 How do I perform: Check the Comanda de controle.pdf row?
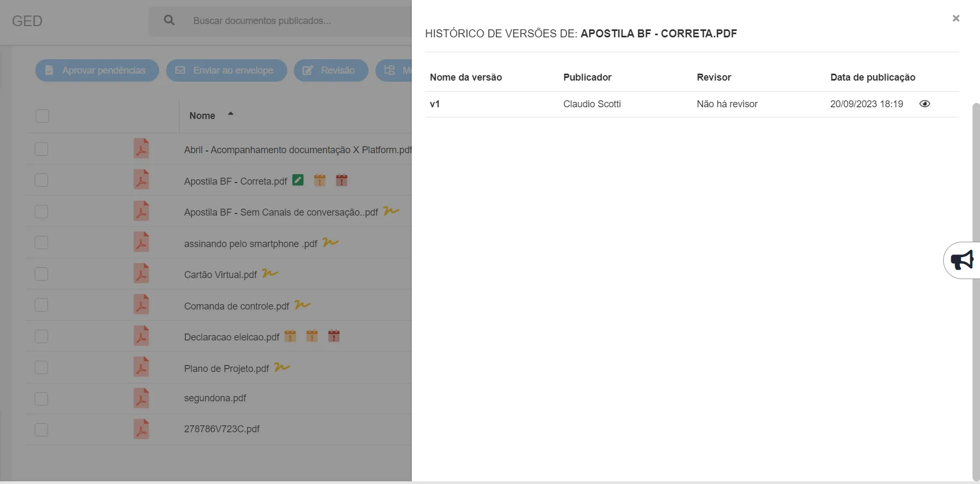tap(41, 305)
